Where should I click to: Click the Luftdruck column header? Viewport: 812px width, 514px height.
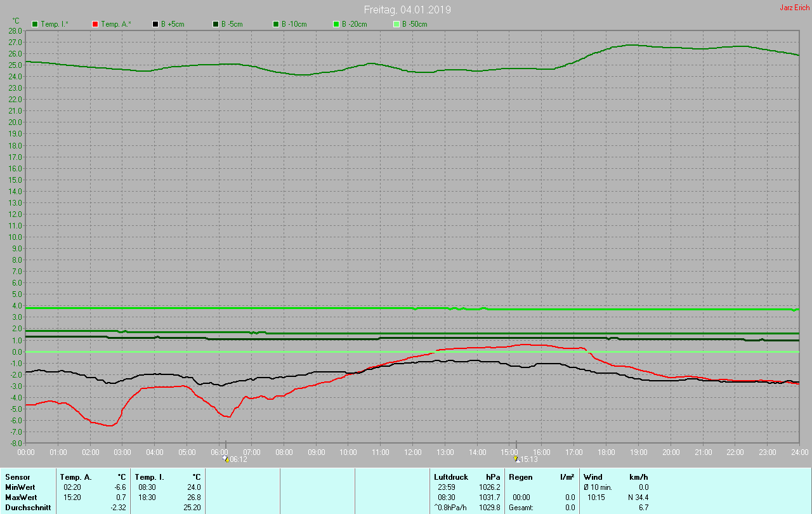[450, 477]
